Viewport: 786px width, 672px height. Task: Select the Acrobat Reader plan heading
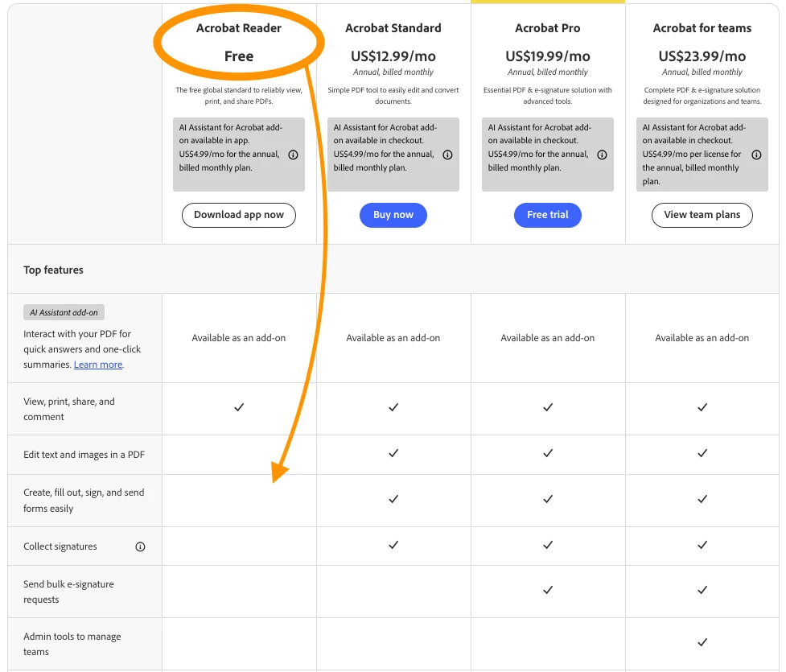(x=239, y=28)
